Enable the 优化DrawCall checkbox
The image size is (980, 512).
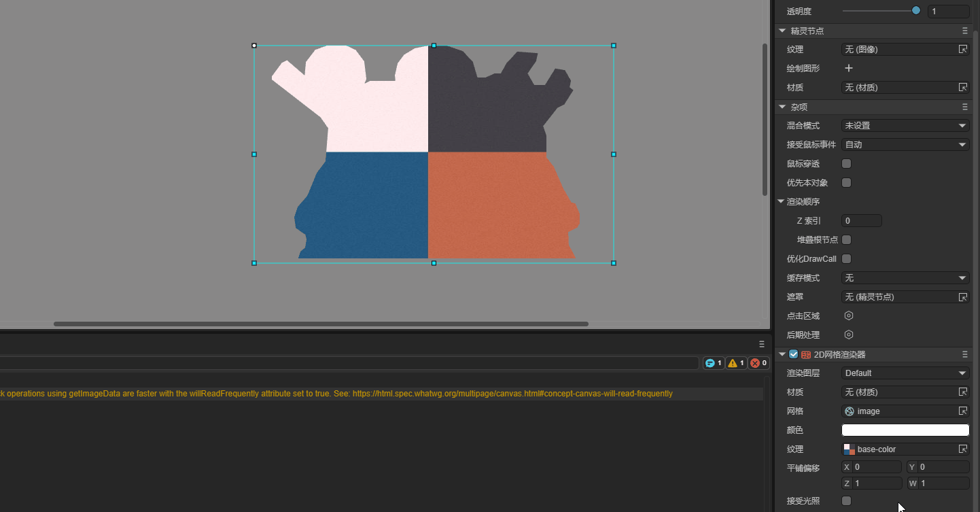(x=846, y=258)
